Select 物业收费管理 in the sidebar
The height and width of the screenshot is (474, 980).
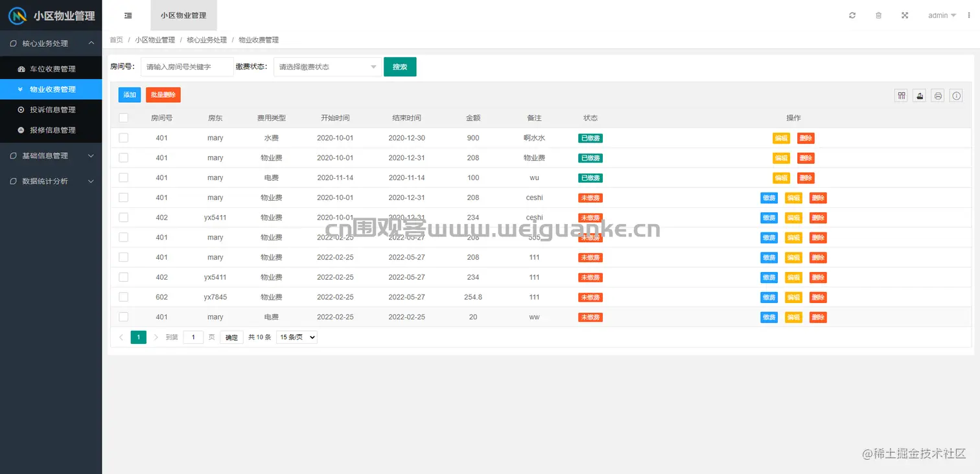(x=51, y=89)
